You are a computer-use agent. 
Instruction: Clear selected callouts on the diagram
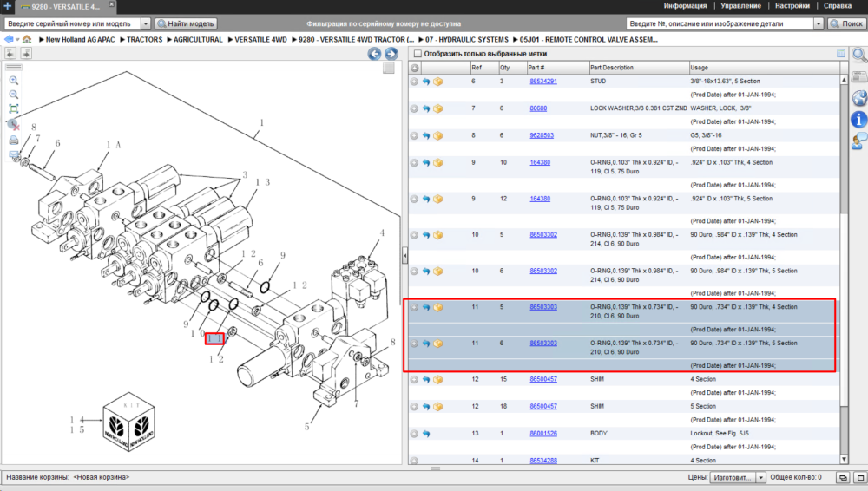[x=13, y=125]
